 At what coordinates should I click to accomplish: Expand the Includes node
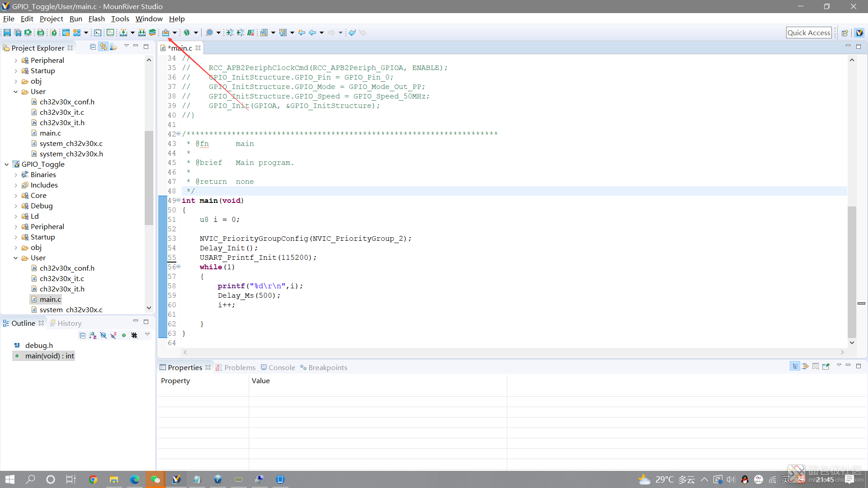[16, 185]
